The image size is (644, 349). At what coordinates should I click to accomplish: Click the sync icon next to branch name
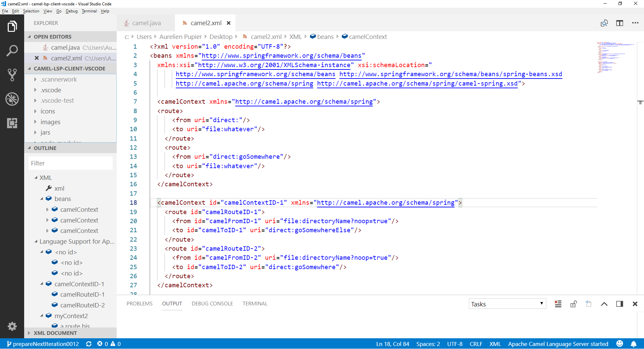[x=89, y=344]
